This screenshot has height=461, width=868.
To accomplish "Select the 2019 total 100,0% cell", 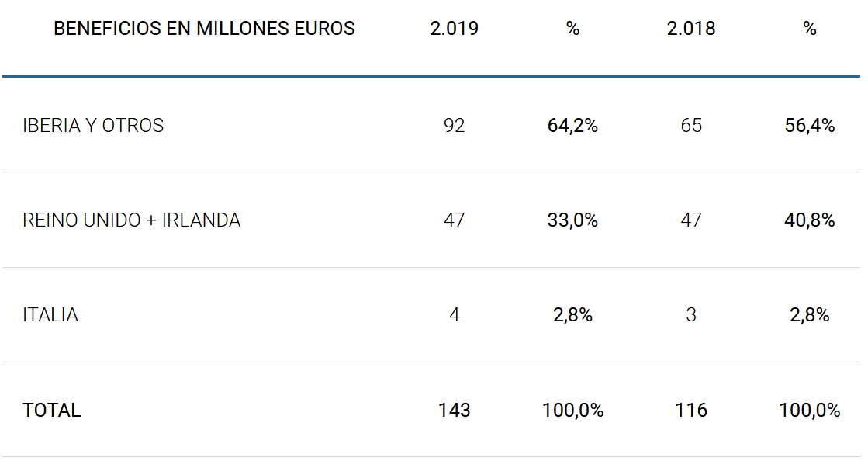I will 572,410.
